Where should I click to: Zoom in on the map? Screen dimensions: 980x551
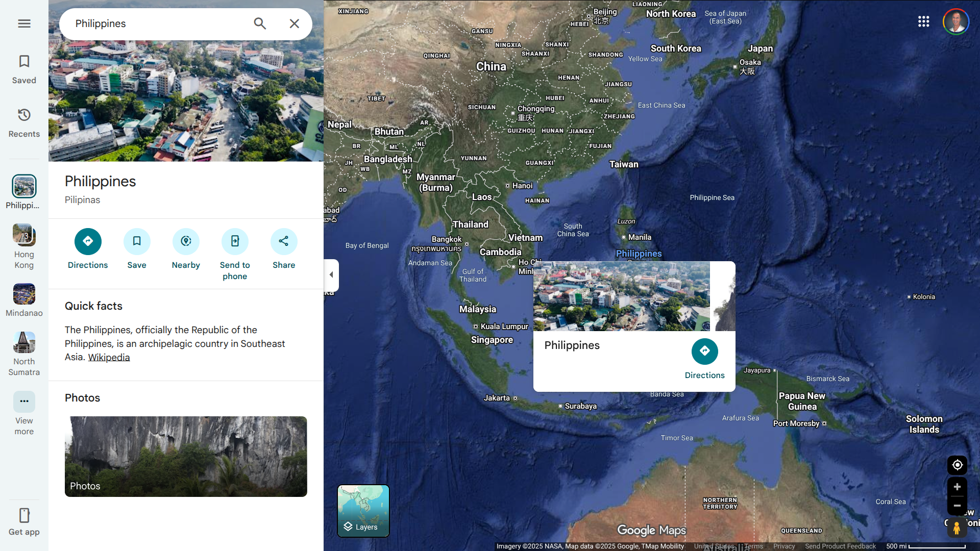pyautogui.click(x=957, y=487)
